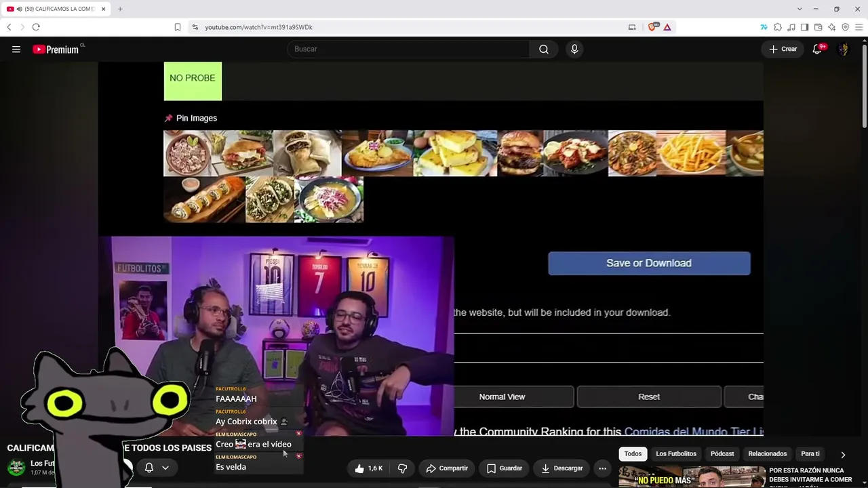Open Los Futbolitos channel avatar
The image size is (868, 488).
[x=16, y=468]
